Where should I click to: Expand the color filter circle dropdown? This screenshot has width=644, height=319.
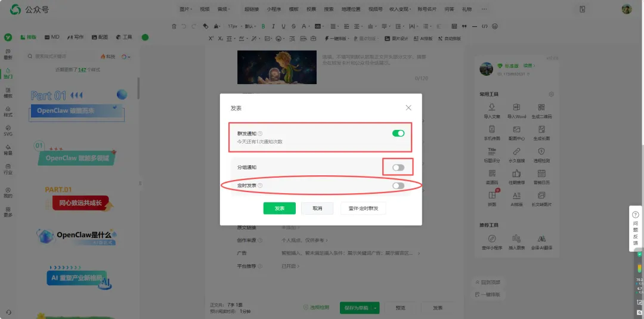(126, 57)
